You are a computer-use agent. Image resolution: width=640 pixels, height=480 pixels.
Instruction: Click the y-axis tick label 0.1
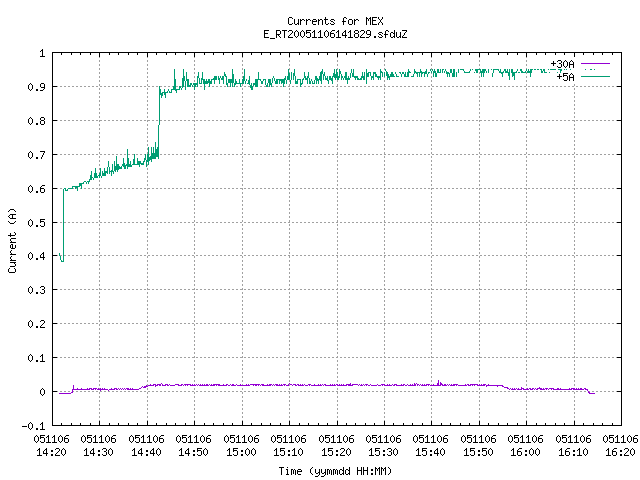36,358
